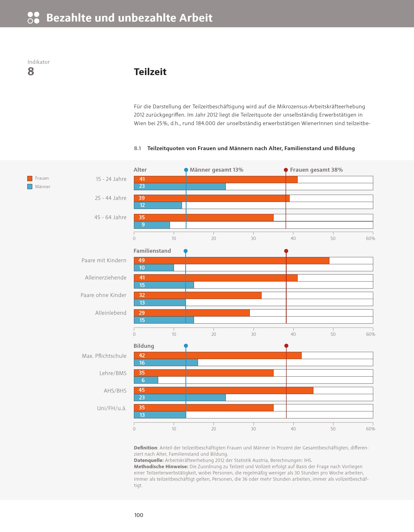Click the orange bar labeled 45 for AHS/BHS

point(223,390)
